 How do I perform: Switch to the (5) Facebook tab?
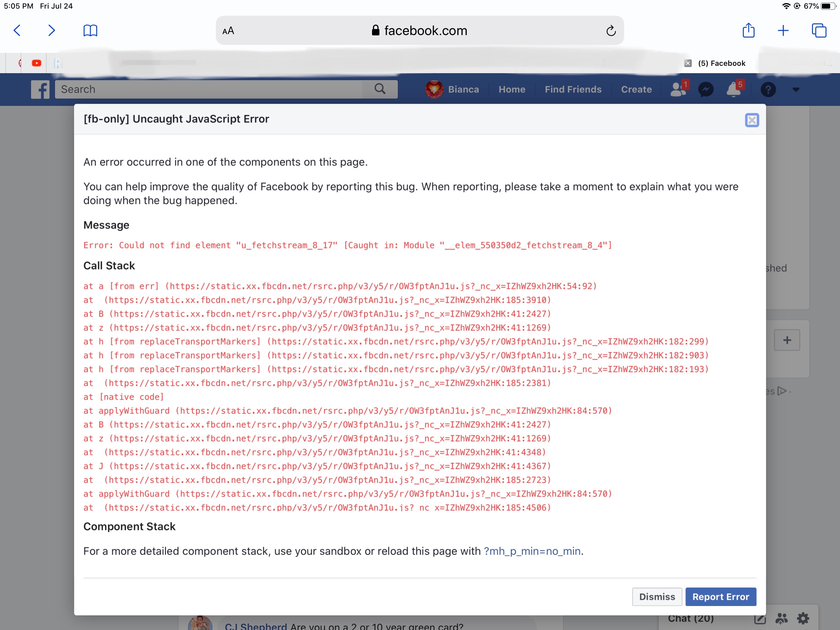pos(722,63)
